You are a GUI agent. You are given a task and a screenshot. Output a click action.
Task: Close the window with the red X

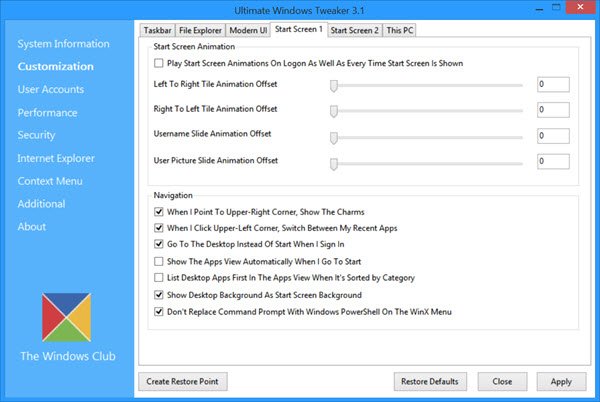[x=580, y=7]
